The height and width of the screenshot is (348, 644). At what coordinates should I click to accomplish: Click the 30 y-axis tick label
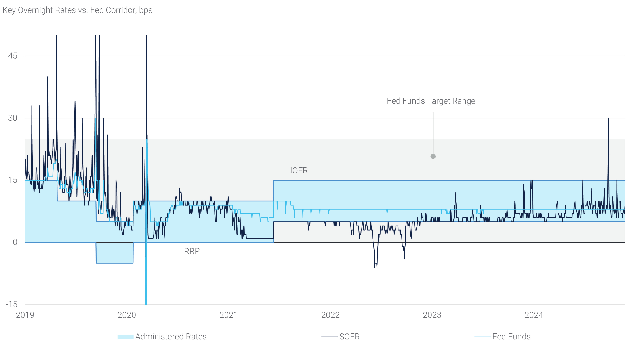pos(13,118)
